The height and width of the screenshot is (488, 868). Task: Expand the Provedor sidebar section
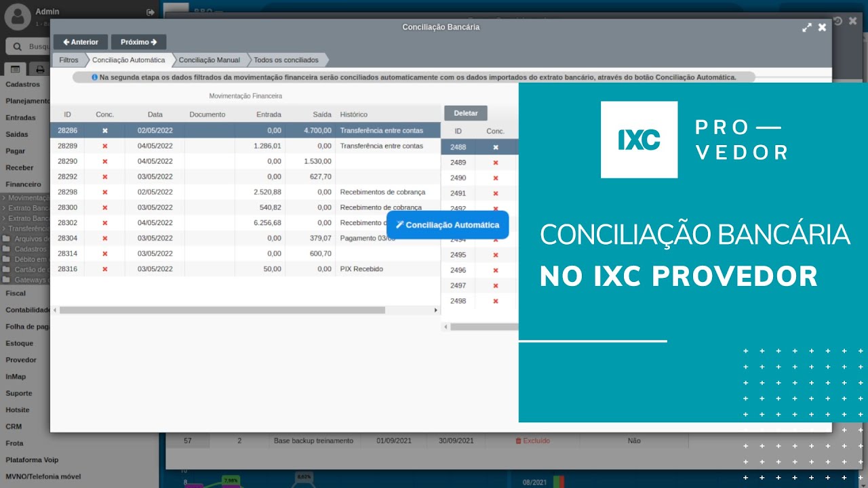coord(21,360)
